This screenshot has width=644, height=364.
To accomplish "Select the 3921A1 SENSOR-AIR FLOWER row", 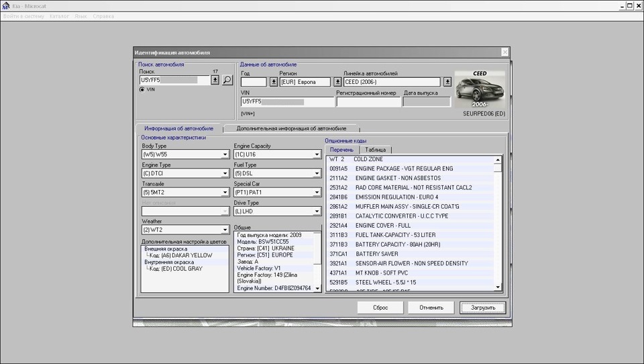I will pyautogui.click(x=411, y=263).
